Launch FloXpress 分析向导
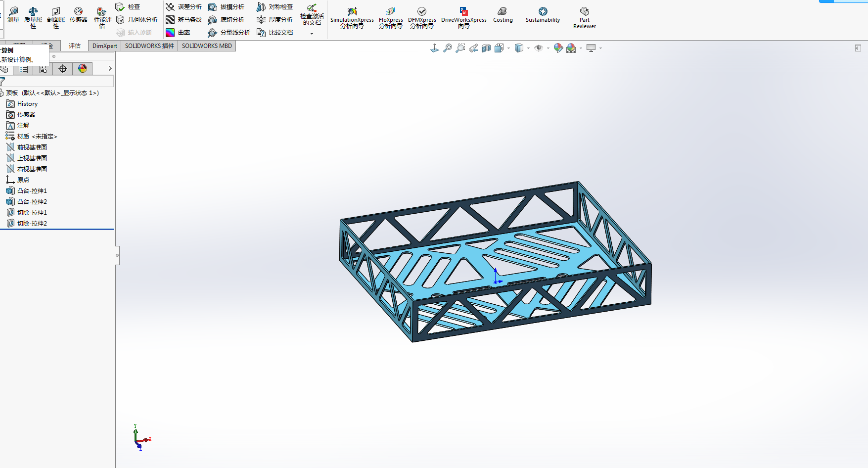This screenshot has width=868, height=468. click(391, 17)
